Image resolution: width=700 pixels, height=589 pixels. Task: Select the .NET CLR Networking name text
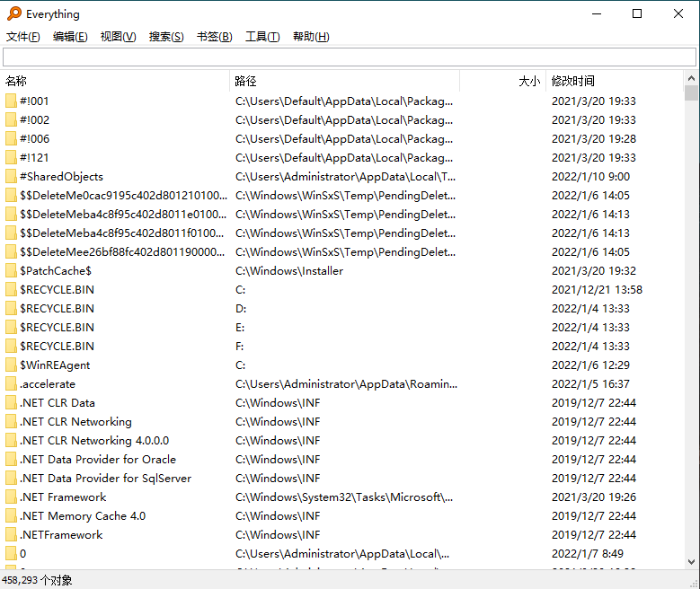tap(75, 422)
